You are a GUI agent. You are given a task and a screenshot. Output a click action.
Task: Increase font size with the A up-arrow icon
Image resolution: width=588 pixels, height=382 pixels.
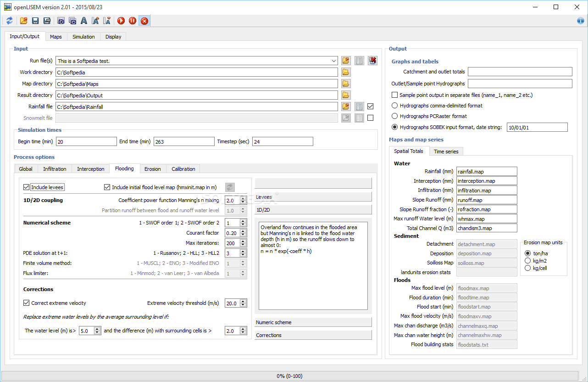(95, 21)
